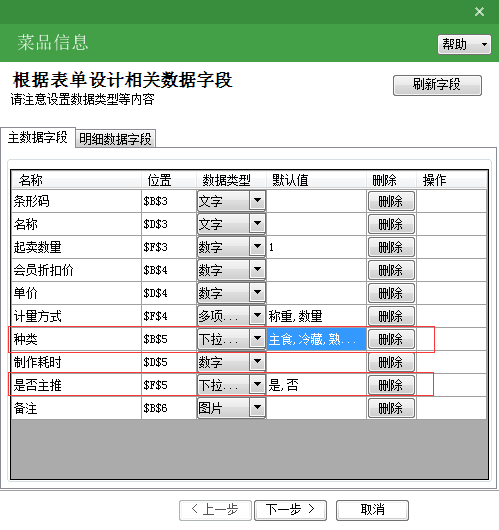The width and height of the screenshot is (499, 530).
Task: Click default value cell of 种类
Action: pyautogui.click(x=316, y=339)
